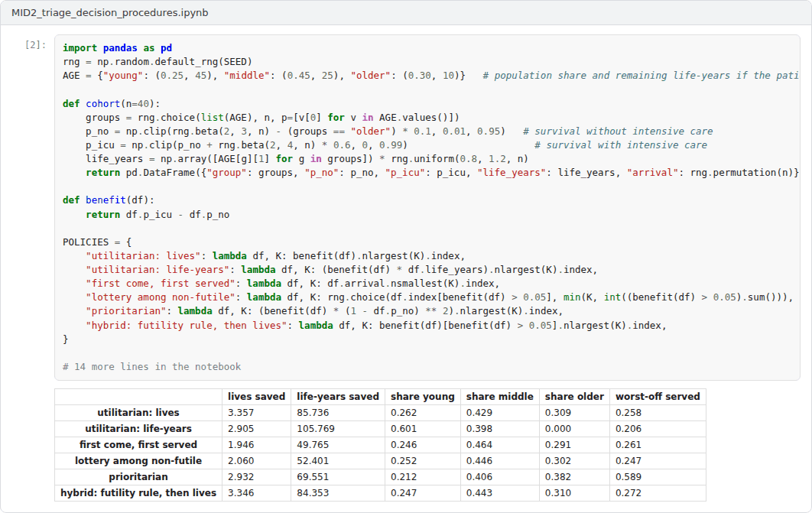Click the "hybrid: futility rule, then lives" code line
The width and height of the screenshot is (812, 513).
(x=376, y=325)
